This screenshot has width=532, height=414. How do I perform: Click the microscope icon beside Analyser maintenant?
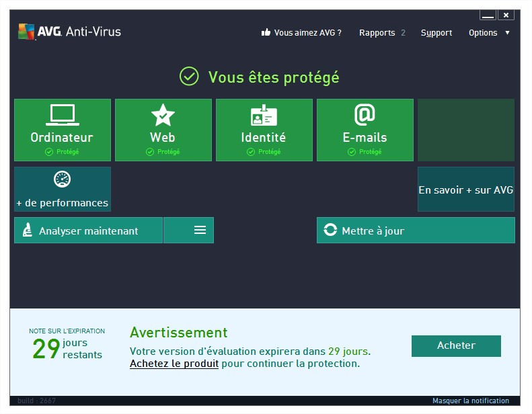28,231
